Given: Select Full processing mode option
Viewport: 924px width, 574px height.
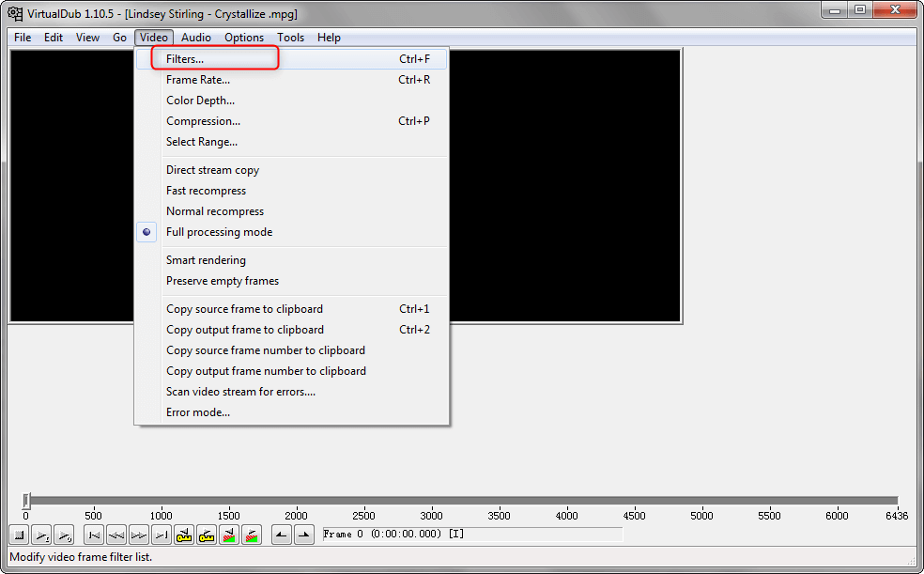Looking at the screenshot, I should [219, 232].
